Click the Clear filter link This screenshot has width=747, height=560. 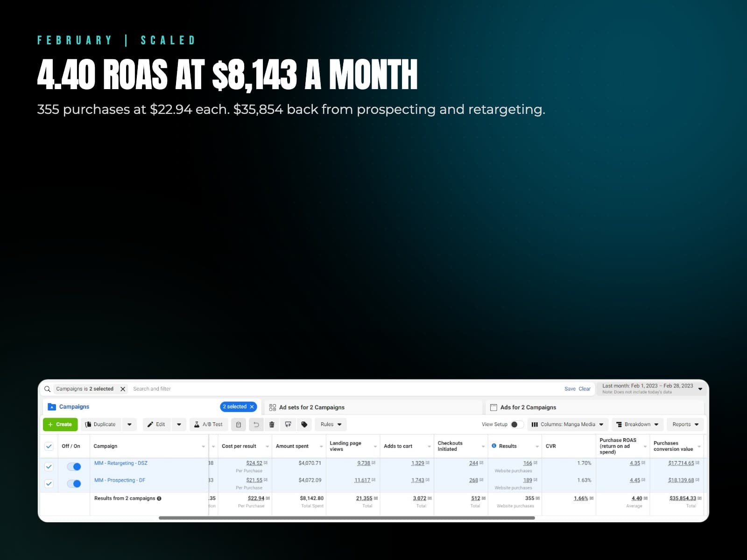coord(585,389)
